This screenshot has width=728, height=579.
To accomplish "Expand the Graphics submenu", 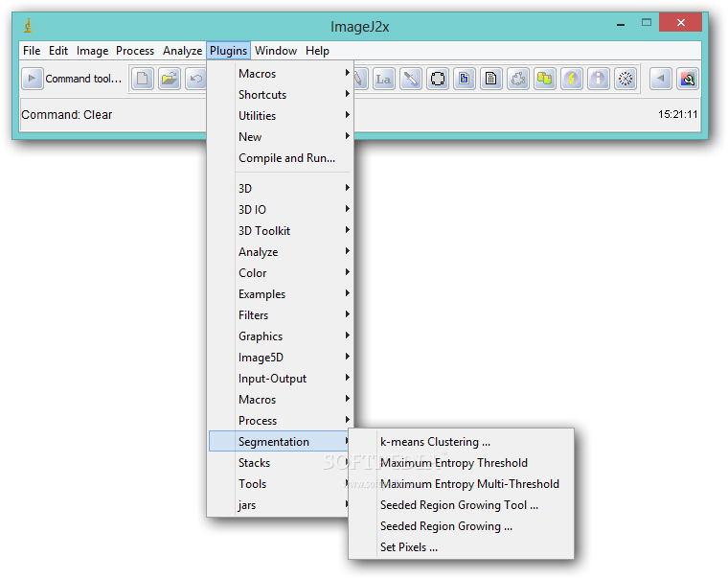I will click(x=281, y=336).
